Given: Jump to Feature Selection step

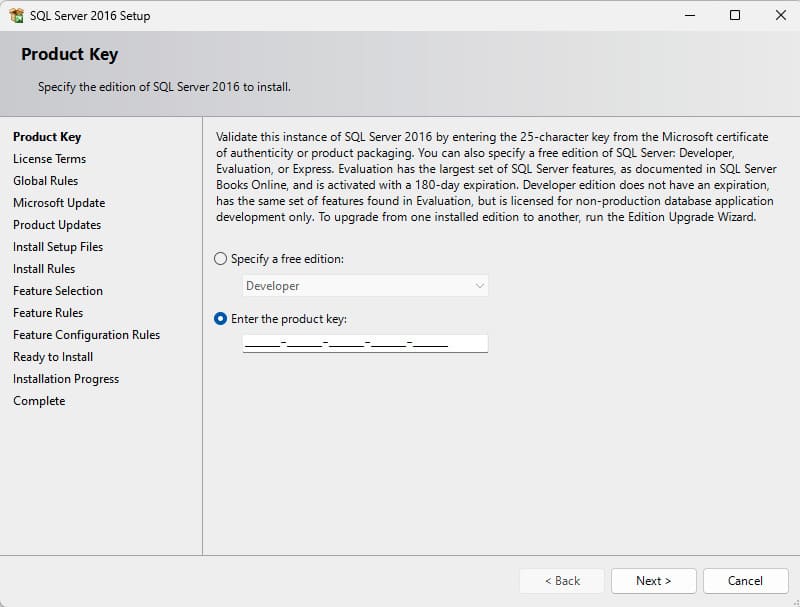Looking at the screenshot, I should coord(58,291).
